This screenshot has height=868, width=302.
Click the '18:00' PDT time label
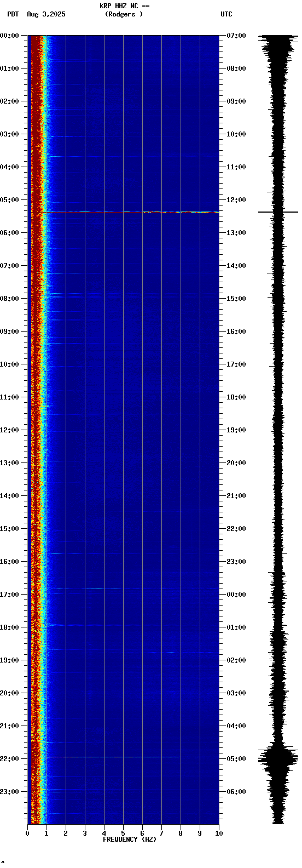pyautogui.click(x=9, y=627)
